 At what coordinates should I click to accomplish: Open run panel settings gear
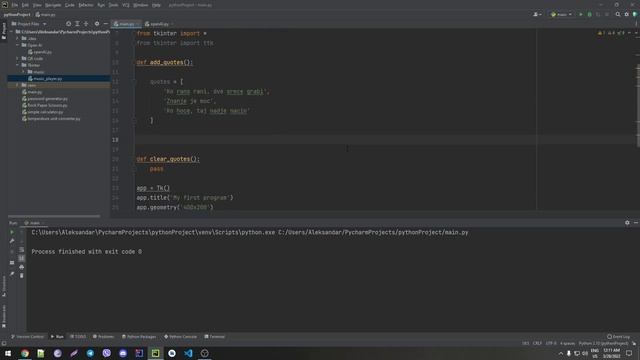click(627, 223)
